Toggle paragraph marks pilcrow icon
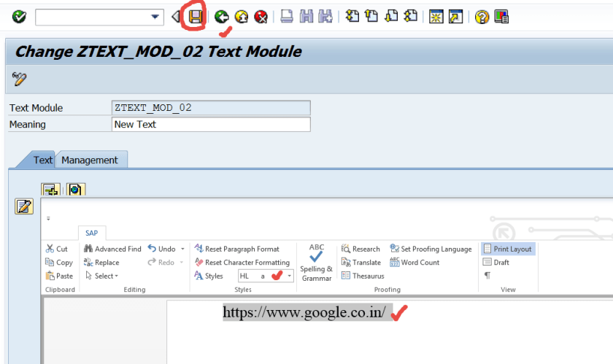The height and width of the screenshot is (364, 613). pyautogui.click(x=487, y=276)
